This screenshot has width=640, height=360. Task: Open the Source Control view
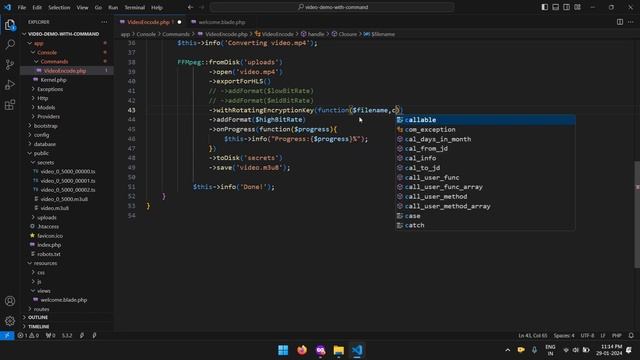10,64
